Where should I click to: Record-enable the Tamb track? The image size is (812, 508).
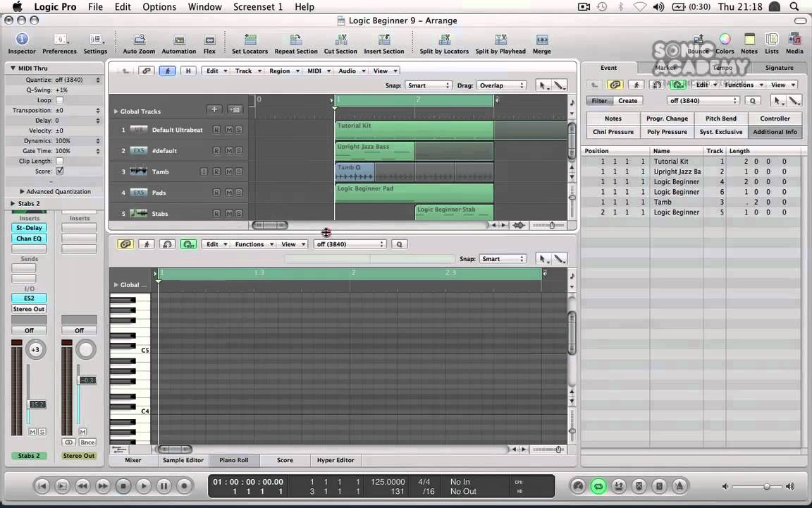(x=216, y=171)
